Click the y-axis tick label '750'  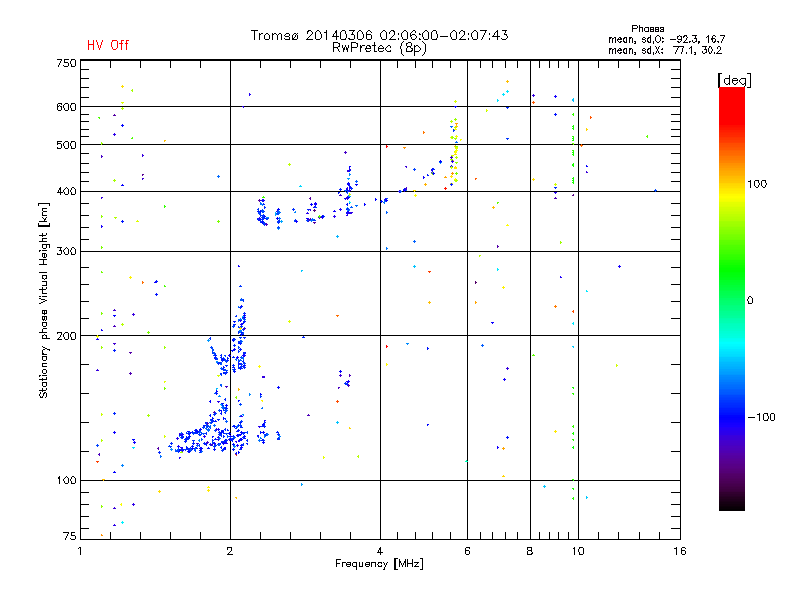66,63
